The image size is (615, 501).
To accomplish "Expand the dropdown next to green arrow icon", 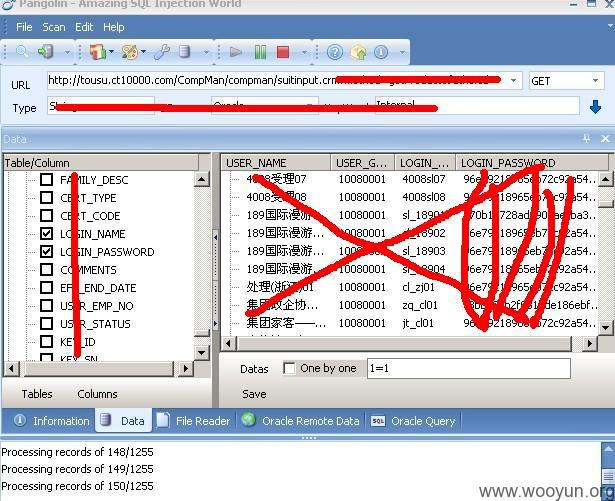I will (x=67, y=52).
